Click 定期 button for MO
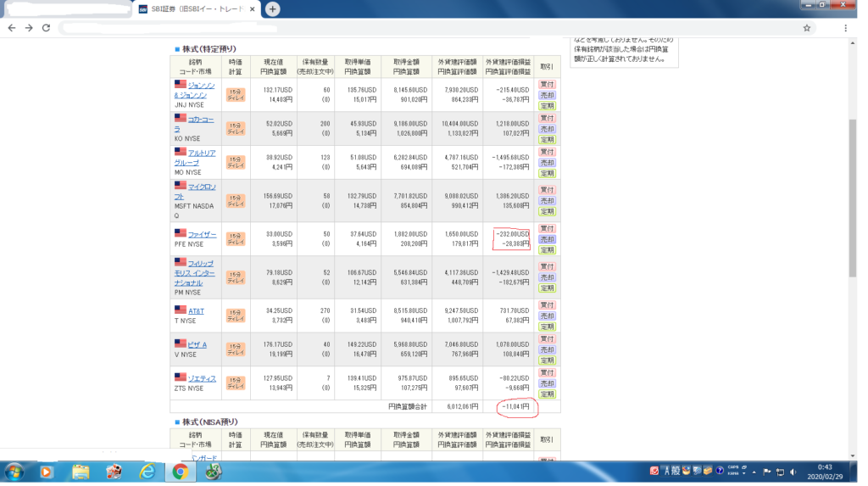868x486 pixels. coord(547,174)
